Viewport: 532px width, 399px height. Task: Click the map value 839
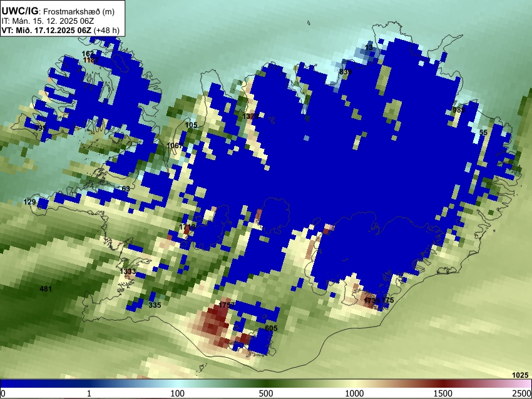(x=345, y=72)
